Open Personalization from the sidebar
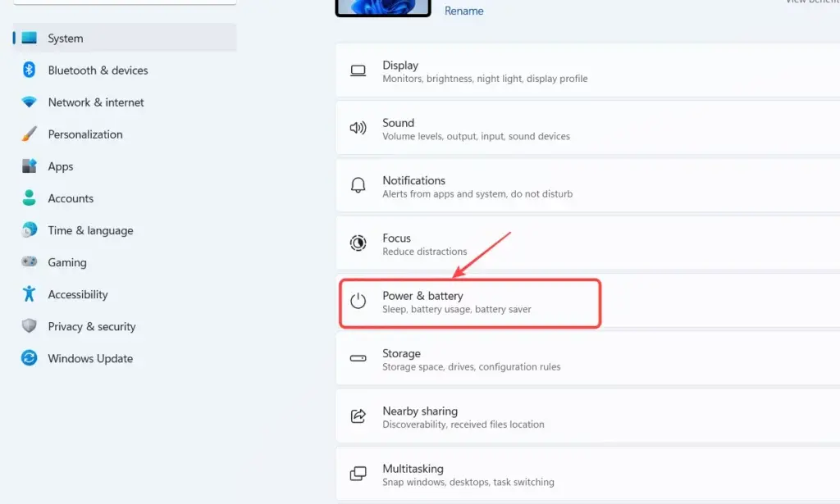Screen dimensions: 840x504 tap(85, 134)
